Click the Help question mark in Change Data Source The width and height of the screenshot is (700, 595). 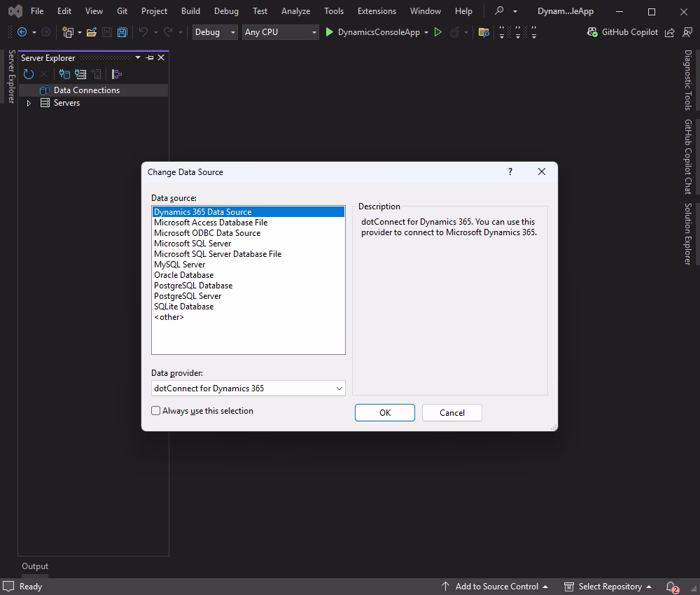pos(510,171)
